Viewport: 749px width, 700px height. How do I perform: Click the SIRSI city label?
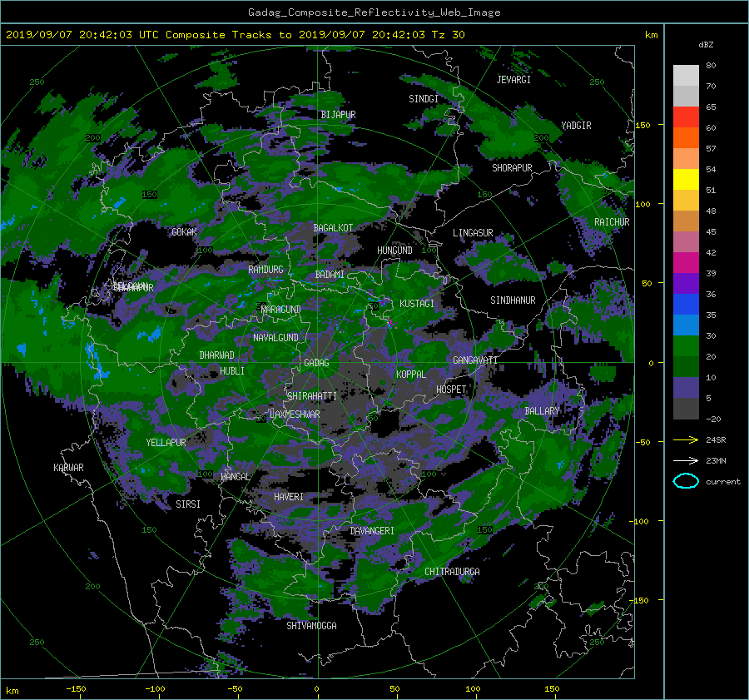click(188, 504)
